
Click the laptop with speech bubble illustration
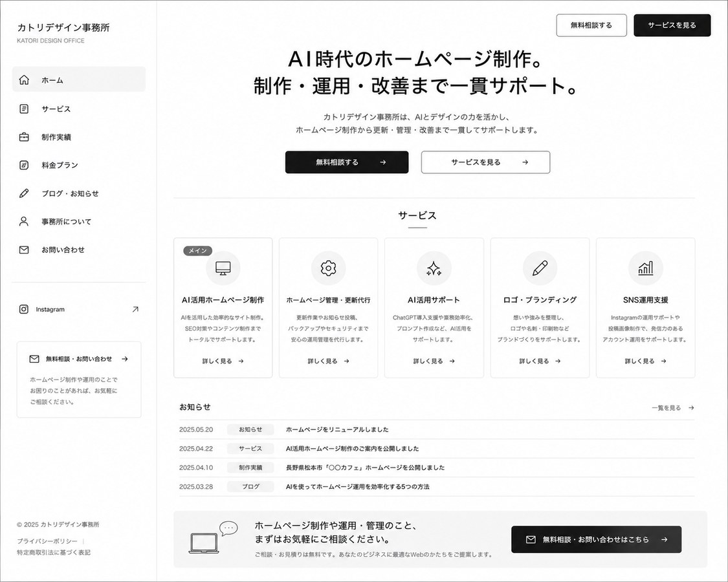pyautogui.click(x=214, y=537)
